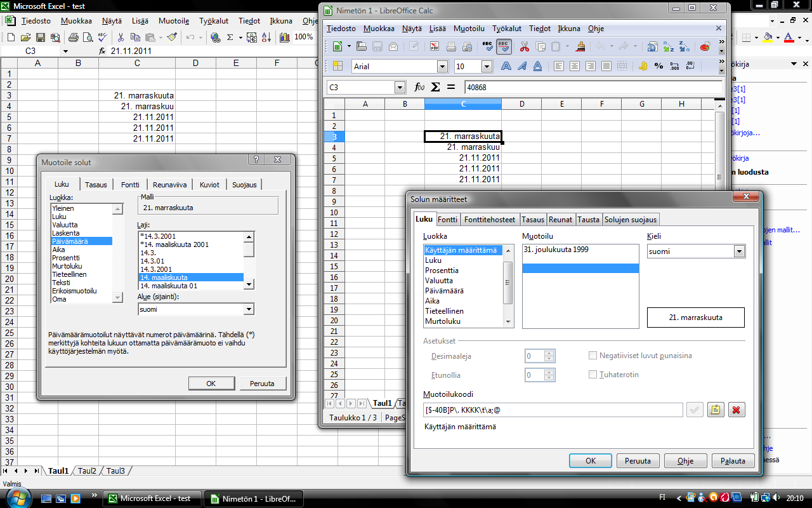Screen dimensions: 812x508
Task: Click Excel's Print icon
Action: tap(74, 37)
